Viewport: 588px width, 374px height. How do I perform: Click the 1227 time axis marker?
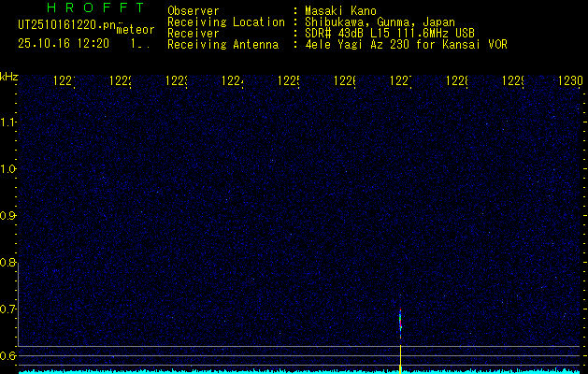tap(401, 80)
